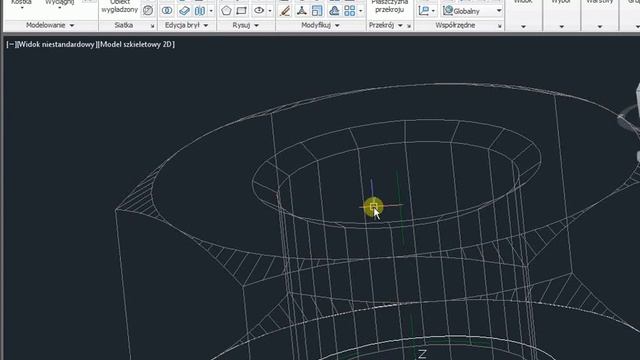Open the Model szkieletowy 2D visual style menu
Screen dimensions: 640x360
coord(136,44)
